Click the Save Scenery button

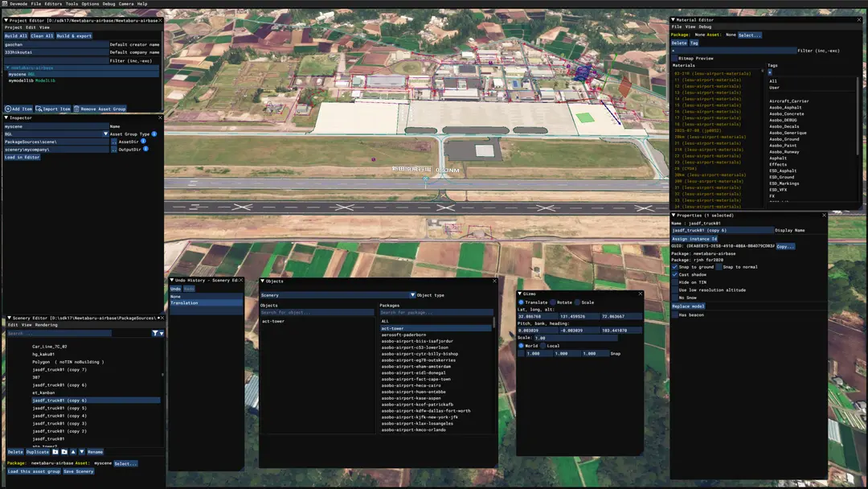pyautogui.click(x=78, y=471)
